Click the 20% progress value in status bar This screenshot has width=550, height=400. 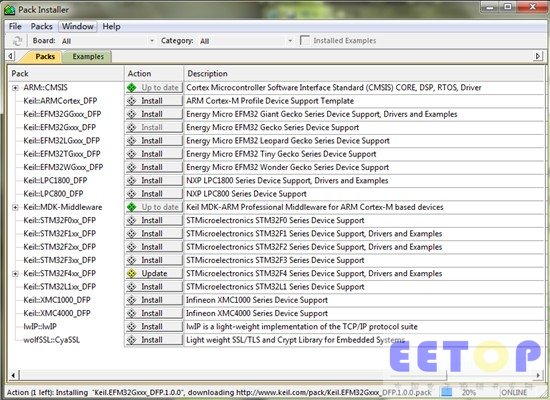click(x=469, y=392)
